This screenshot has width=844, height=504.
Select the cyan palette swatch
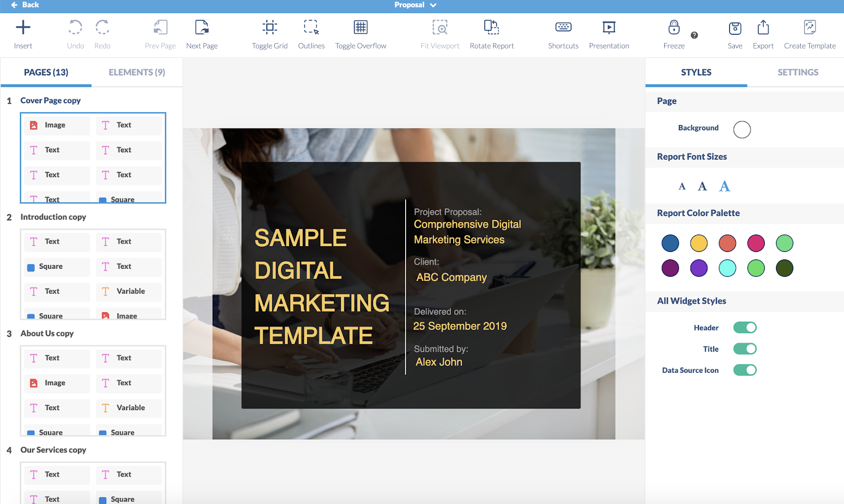pyautogui.click(x=727, y=268)
